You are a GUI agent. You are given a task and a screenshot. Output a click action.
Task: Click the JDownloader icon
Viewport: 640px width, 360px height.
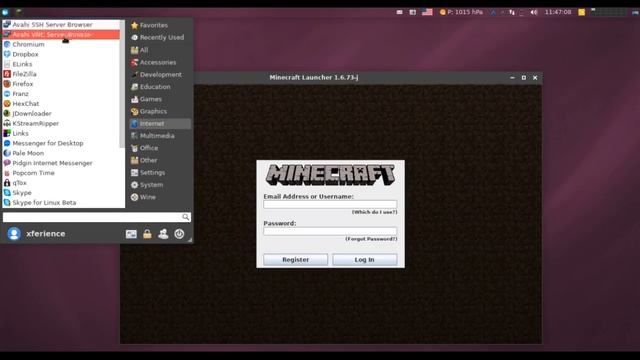[7, 113]
